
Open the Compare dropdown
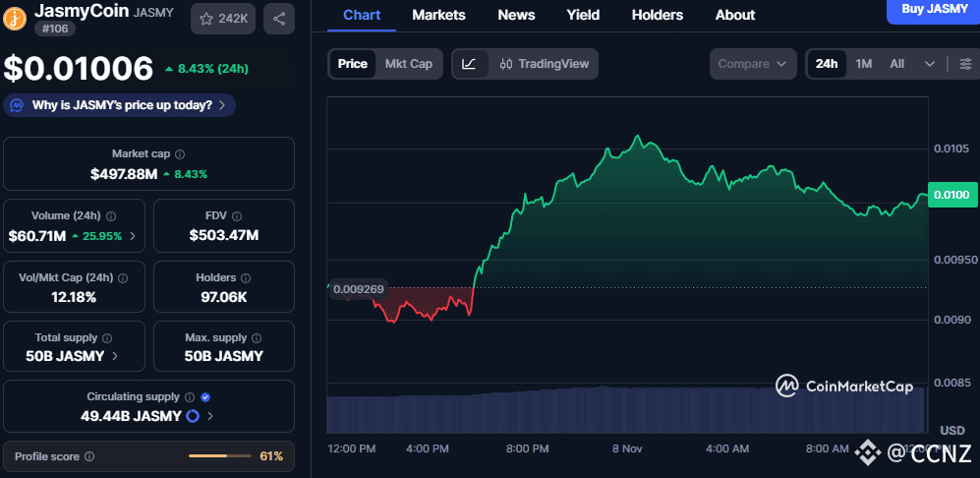tap(753, 64)
